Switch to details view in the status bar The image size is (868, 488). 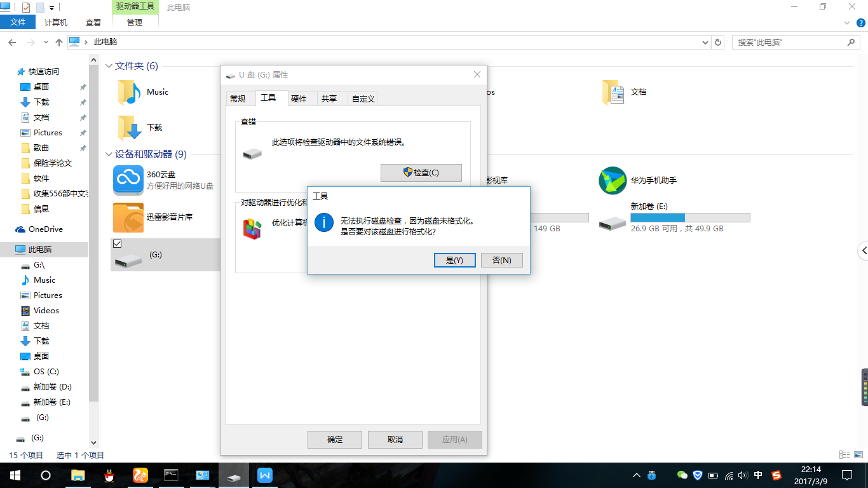pyautogui.click(x=843, y=455)
